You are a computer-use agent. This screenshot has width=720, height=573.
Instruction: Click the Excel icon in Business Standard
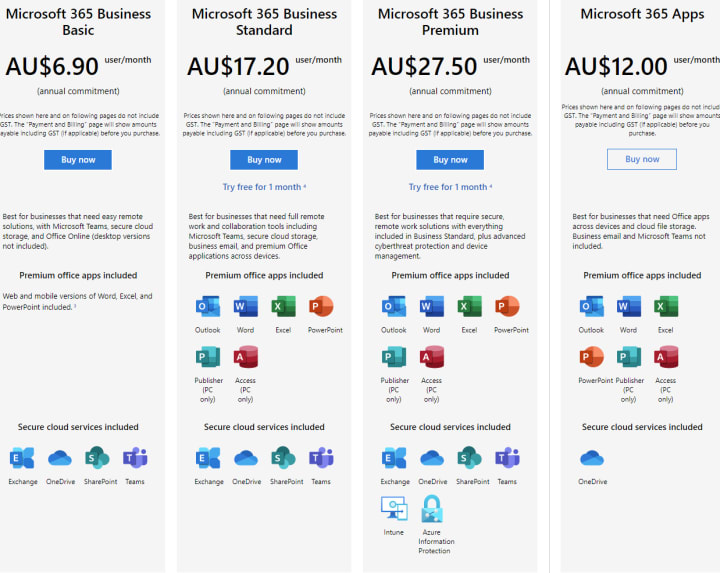click(283, 307)
